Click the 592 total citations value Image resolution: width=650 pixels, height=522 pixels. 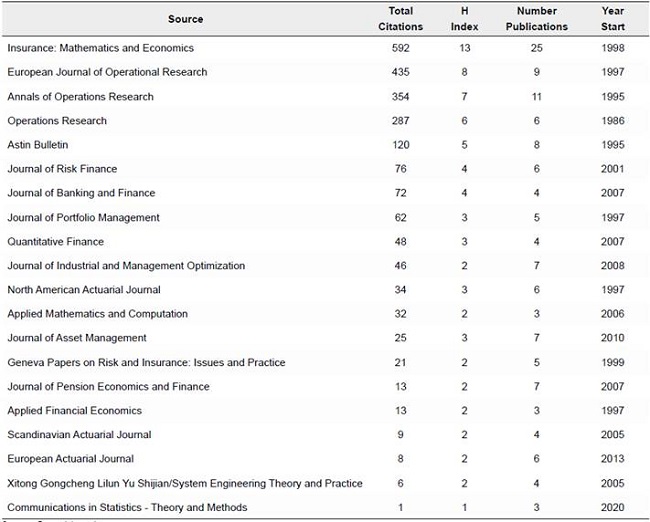tap(402, 48)
